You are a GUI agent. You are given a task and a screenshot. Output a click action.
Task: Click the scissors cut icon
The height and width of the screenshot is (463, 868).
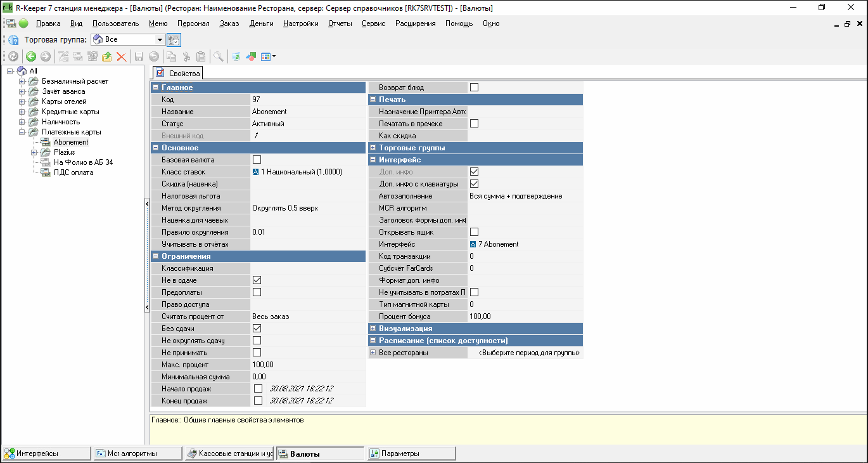coord(186,56)
